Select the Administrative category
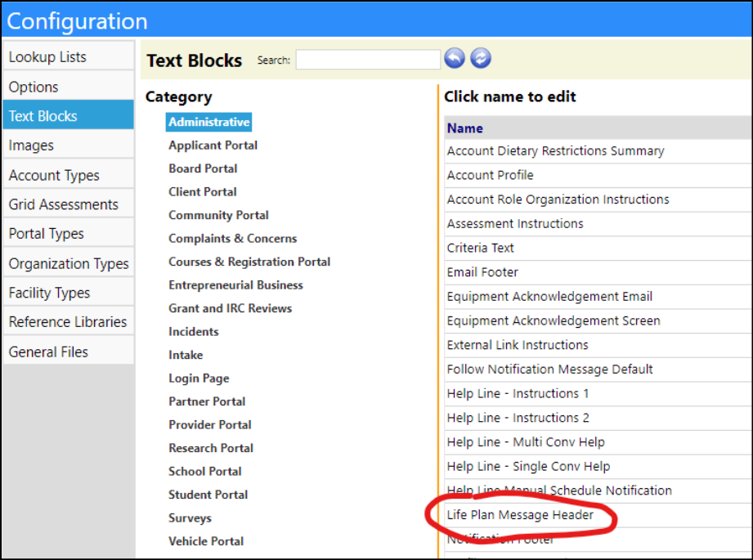 click(209, 122)
